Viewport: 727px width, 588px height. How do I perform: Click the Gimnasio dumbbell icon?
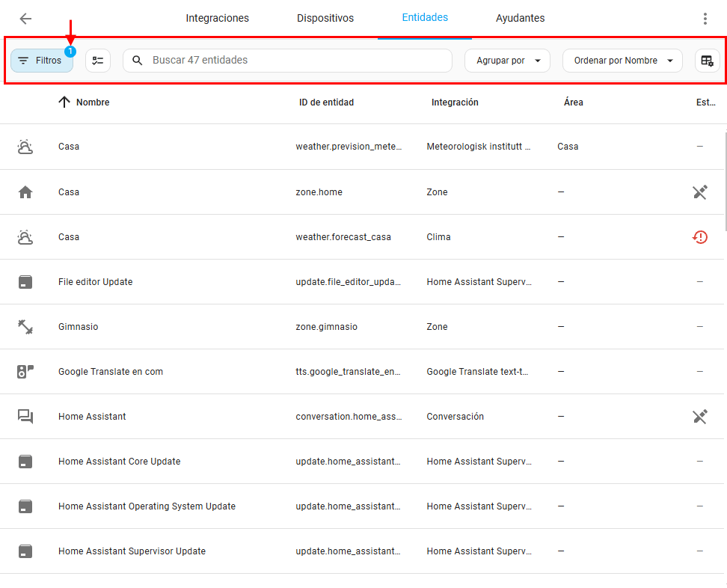[x=25, y=327]
